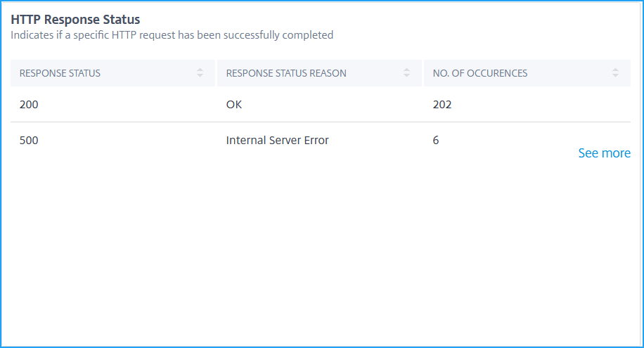Click the up arrow of Response Status sorter
The height and width of the screenshot is (348, 644).
200,70
